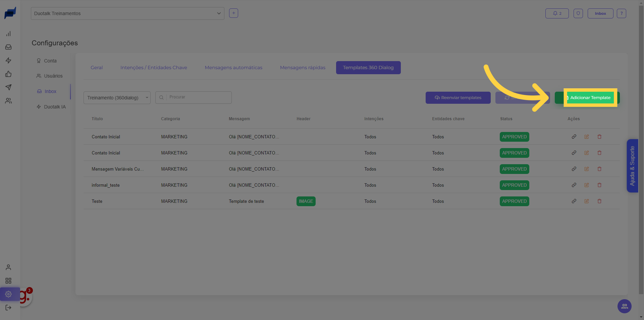Viewport: 644px width, 320px height.
Task: Delete the Mensagem Variáveis template
Action: coord(599,169)
